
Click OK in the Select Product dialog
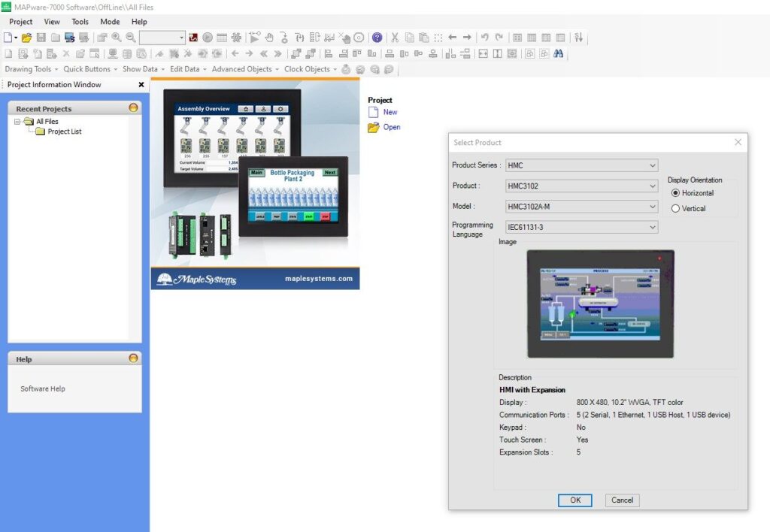(575, 500)
